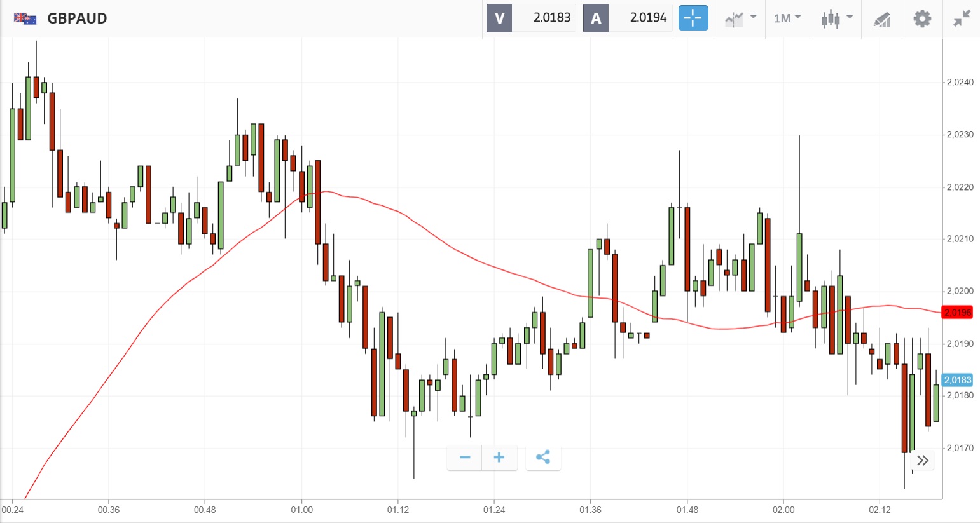Open the candlestick chart type dropdown
980x523 pixels.
click(836, 18)
